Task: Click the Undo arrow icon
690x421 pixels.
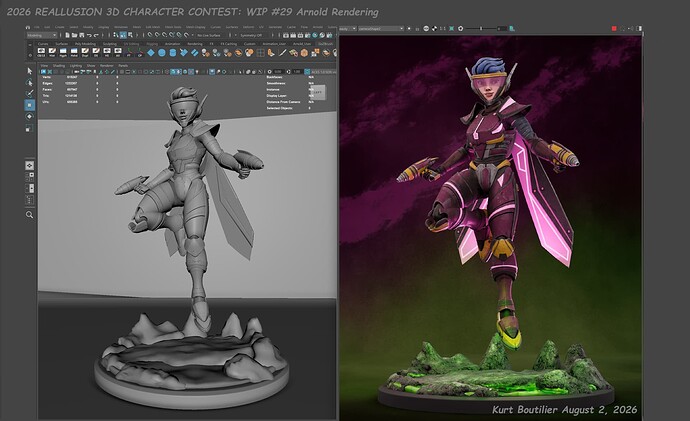Action: pyautogui.click(x=89, y=35)
